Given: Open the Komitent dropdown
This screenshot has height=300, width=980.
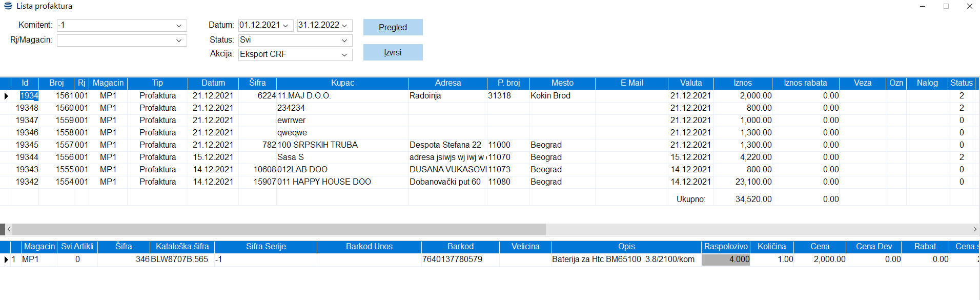Looking at the screenshot, I should pyautogui.click(x=179, y=26).
